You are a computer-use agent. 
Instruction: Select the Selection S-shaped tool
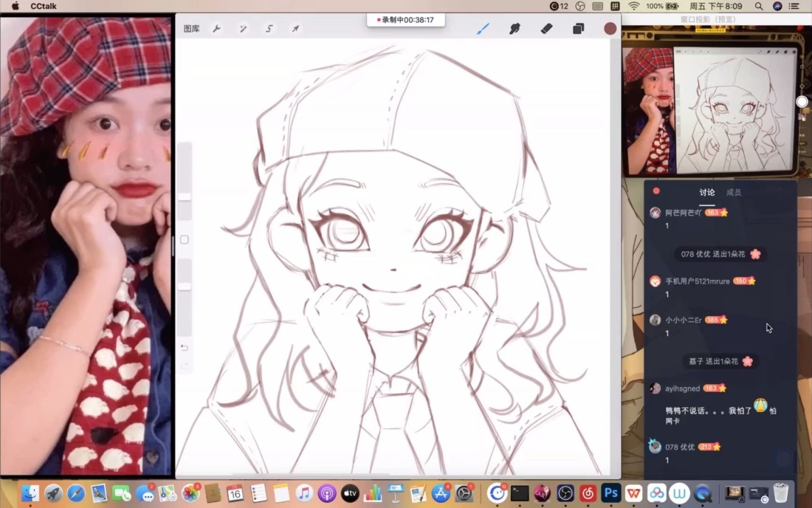[269, 29]
